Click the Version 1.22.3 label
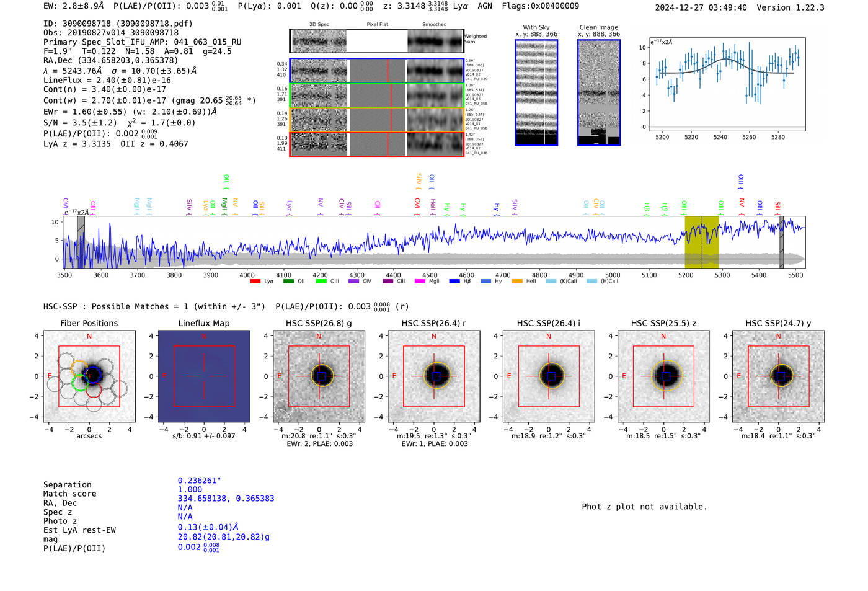868x591 pixels. [x=790, y=7]
